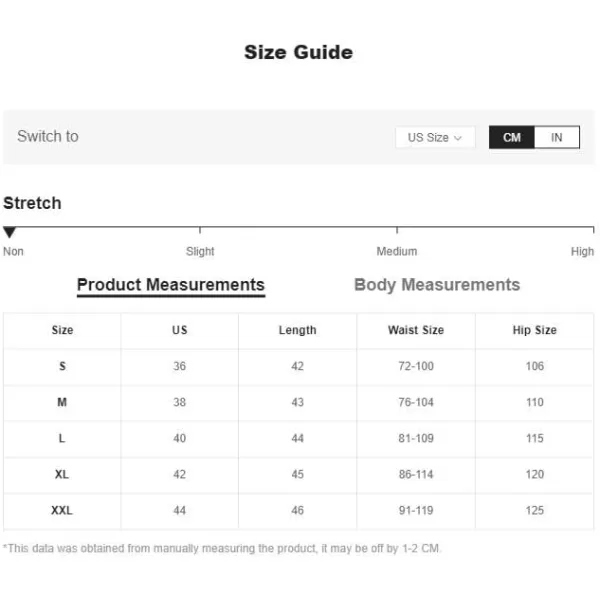The width and height of the screenshot is (600, 600).
Task: Click the Length column header
Action: pyautogui.click(x=298, y=330)
